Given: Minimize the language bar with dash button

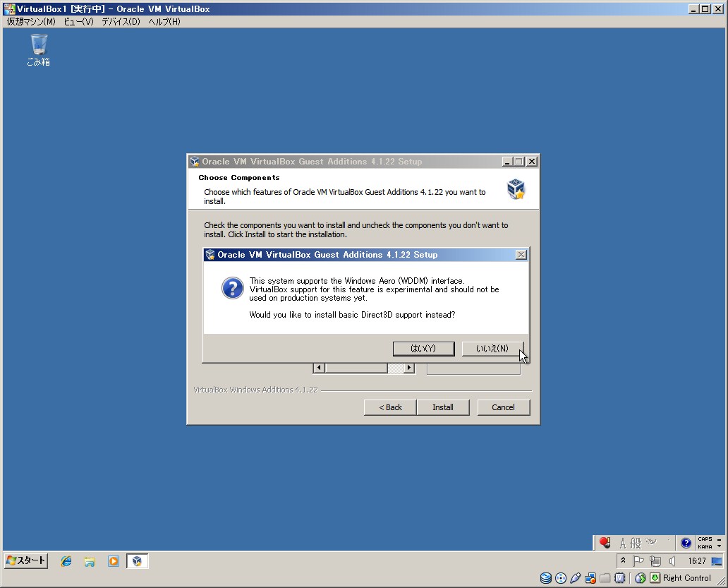Looking at the screenshot, I should (719, 539).
